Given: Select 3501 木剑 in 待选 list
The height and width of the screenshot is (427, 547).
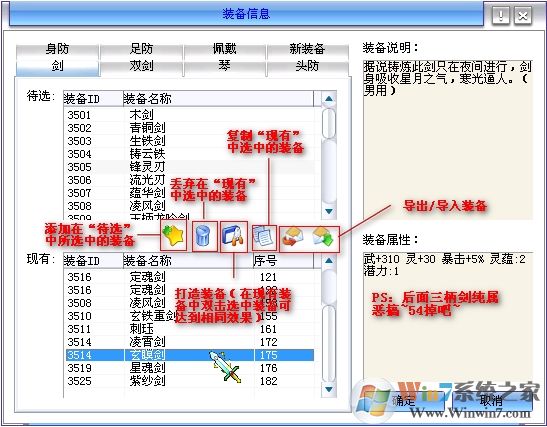Looking at the screenshot, I should coord(190,115).
